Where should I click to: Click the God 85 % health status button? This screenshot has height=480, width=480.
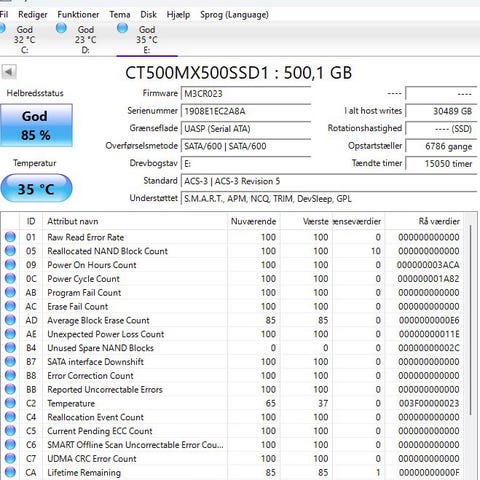click(x=36, y=125)
